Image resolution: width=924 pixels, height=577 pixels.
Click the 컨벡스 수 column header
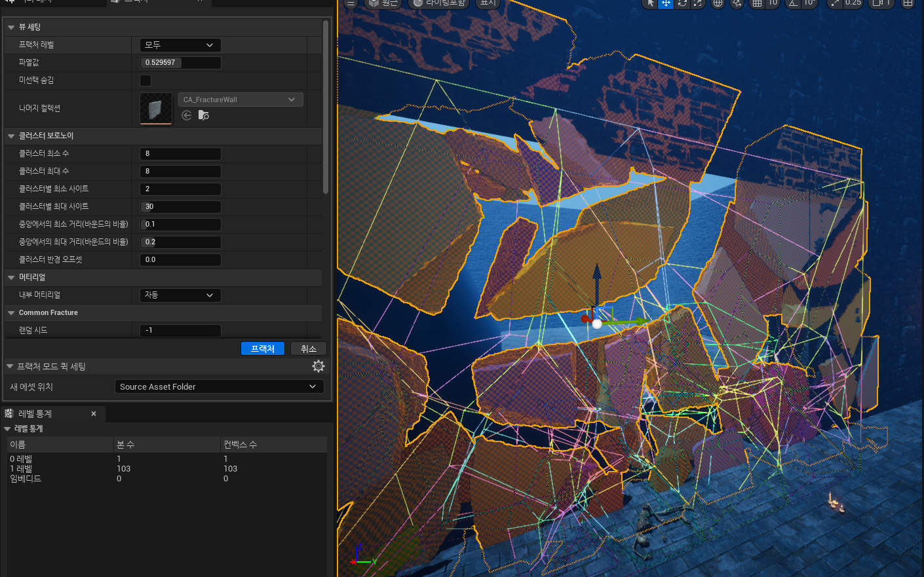click(x=274, y=445)
